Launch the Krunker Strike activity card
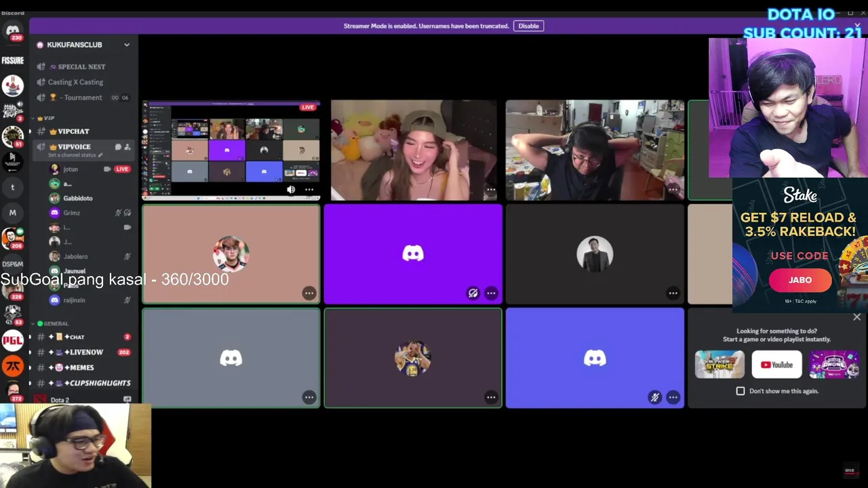868x488 pixels. coord(719,365)
